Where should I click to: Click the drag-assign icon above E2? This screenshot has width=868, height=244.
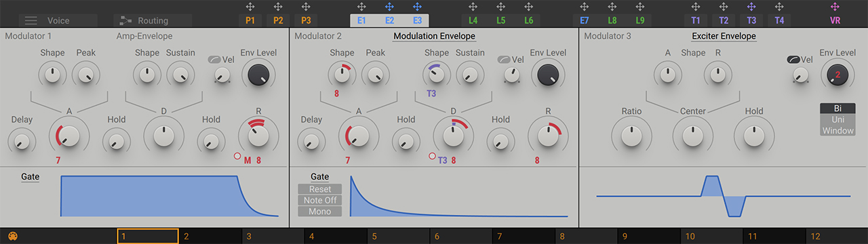point(389,6)
